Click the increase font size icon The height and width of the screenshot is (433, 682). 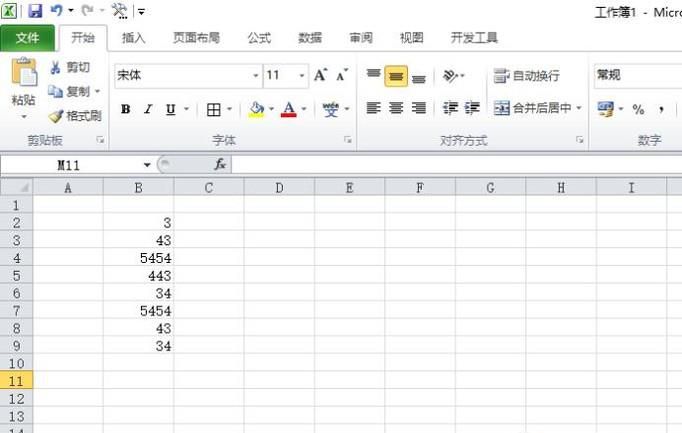[320, 75]
